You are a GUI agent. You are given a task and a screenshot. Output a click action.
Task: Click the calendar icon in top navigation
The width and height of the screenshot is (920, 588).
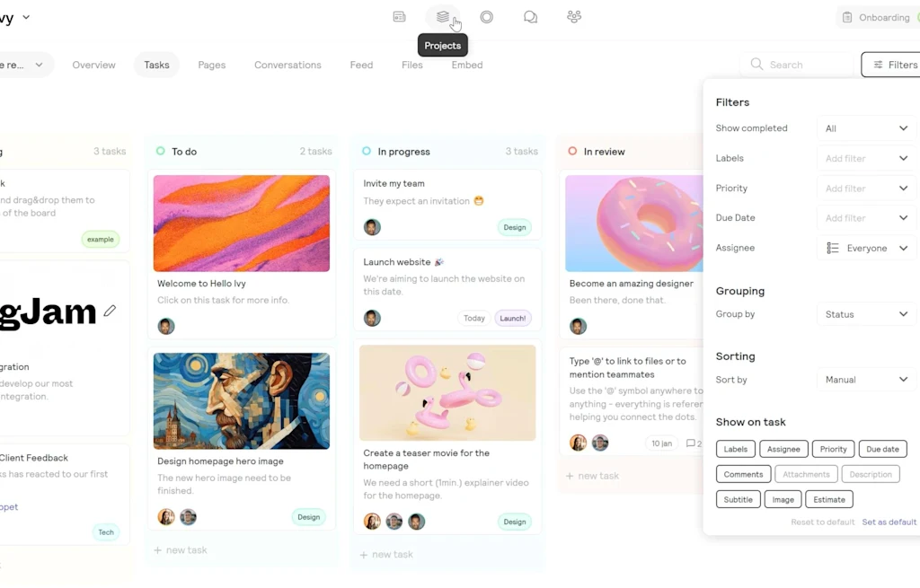pyautogui.click(x=399, y=17)
